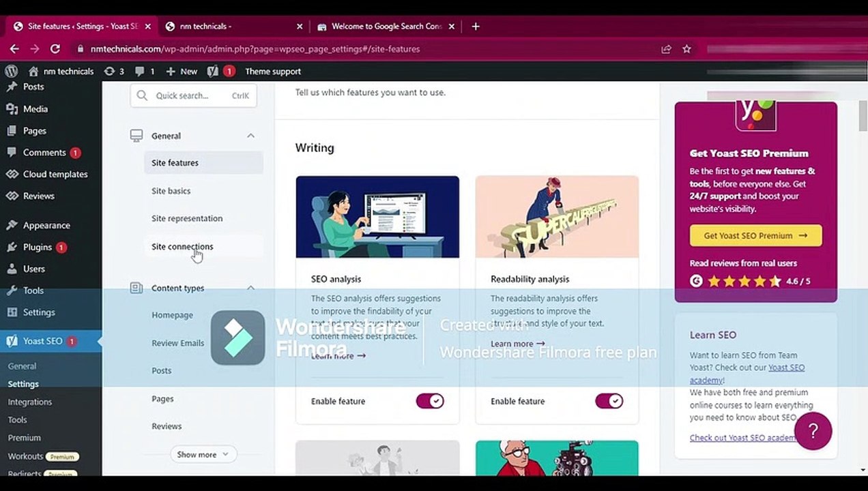Close the Site features browser tab
868x491 pixels.
click(x=147, y=27)
